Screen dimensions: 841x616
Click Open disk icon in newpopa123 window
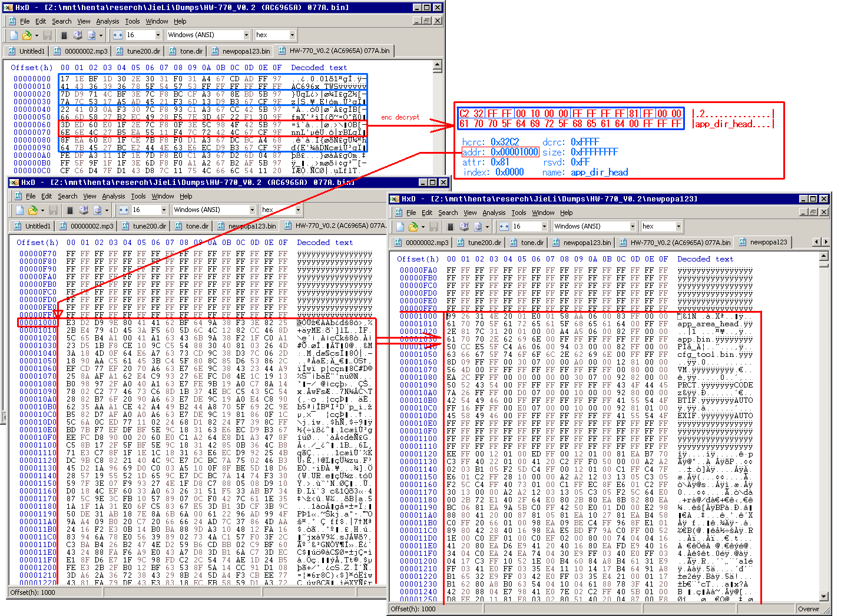(464, 227)
